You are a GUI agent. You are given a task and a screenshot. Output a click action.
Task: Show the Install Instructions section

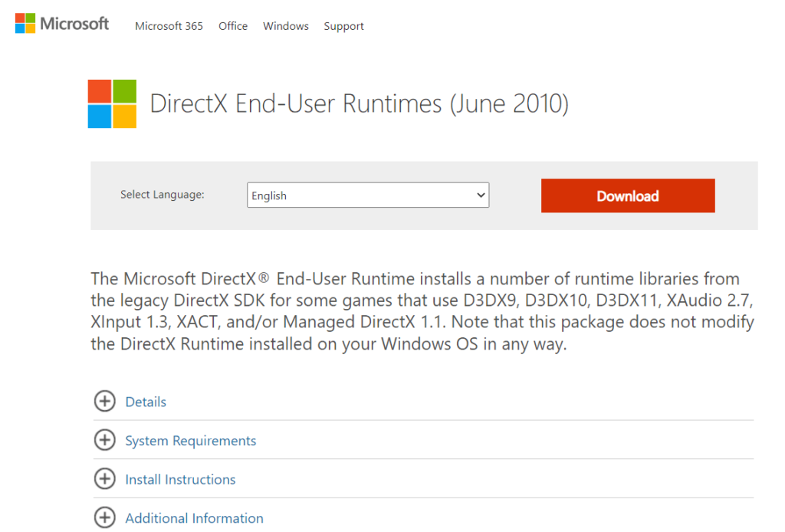click(x=180, y=480)
